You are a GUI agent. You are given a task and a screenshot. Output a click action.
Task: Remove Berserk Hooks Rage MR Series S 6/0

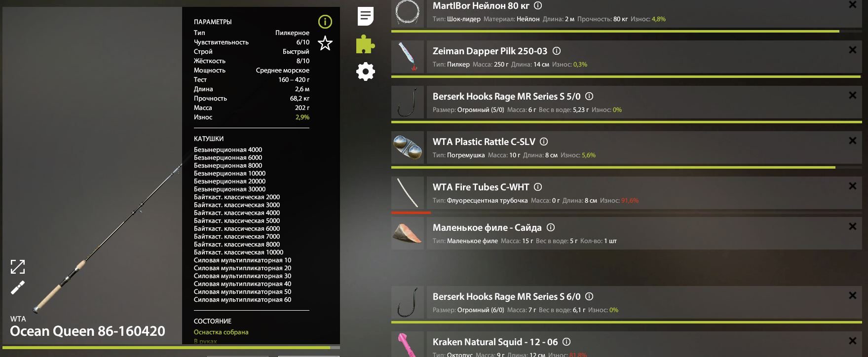(852, 295)
